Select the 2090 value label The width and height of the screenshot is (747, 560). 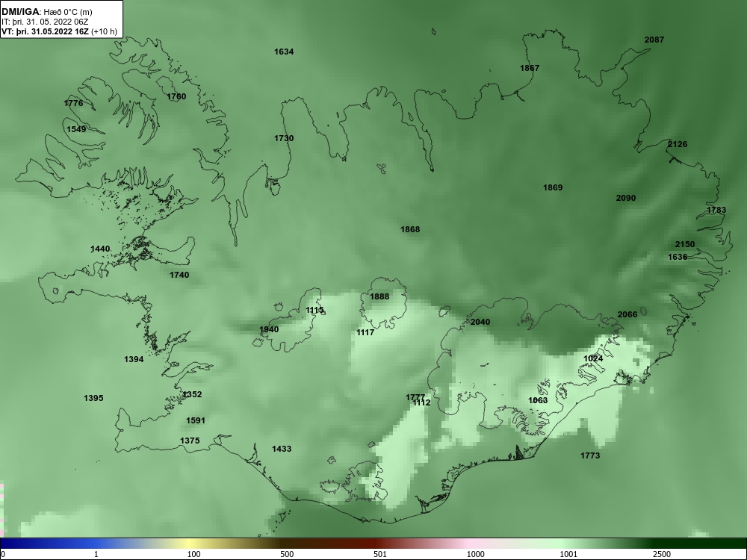pyautogui.click(x=625, y=198)
